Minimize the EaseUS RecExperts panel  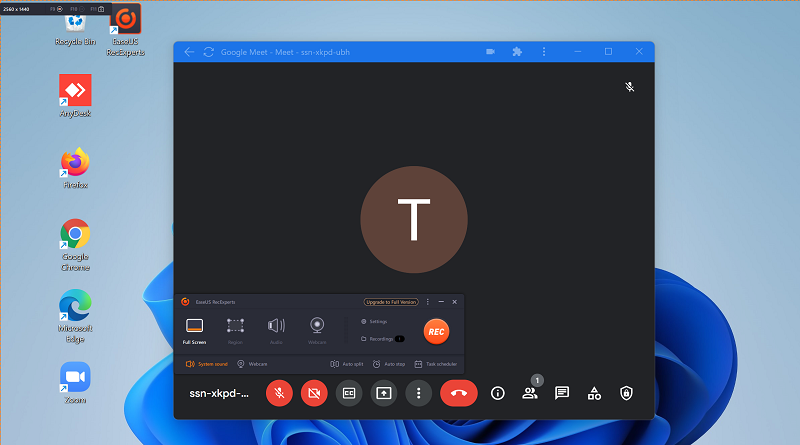pyautogui.click(x=441, y=302)
